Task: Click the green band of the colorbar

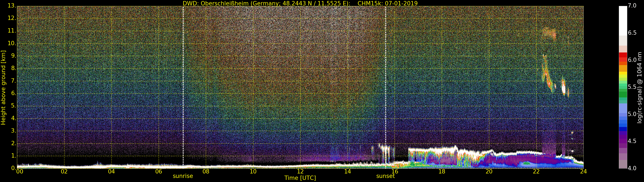Action: click(623, 94)
